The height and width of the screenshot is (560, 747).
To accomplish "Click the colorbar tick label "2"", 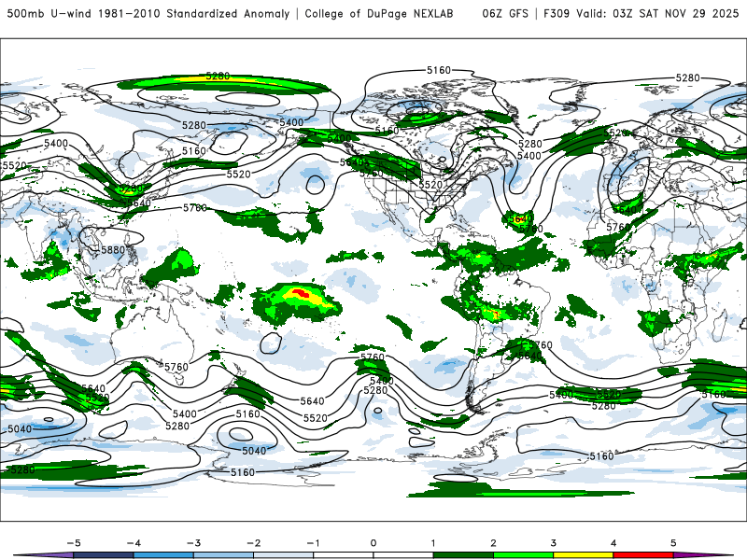I will click(x=493, y=543).
